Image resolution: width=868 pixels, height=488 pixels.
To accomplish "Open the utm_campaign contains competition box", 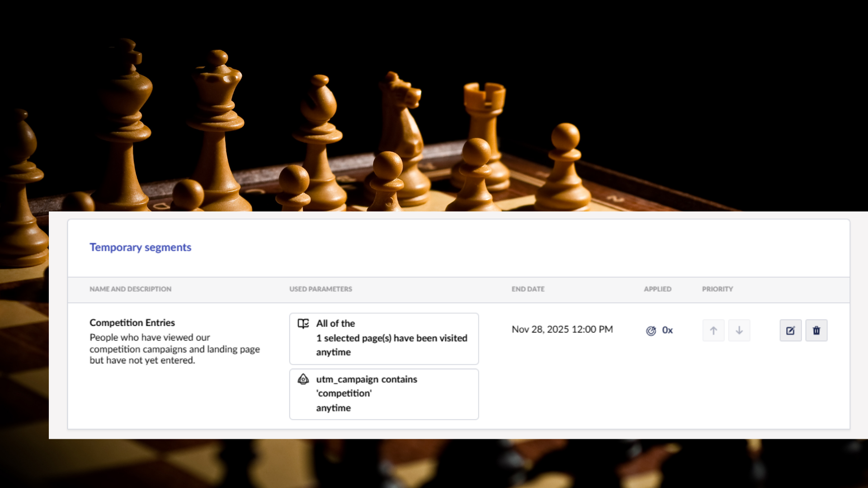I will tap(384, 394).
